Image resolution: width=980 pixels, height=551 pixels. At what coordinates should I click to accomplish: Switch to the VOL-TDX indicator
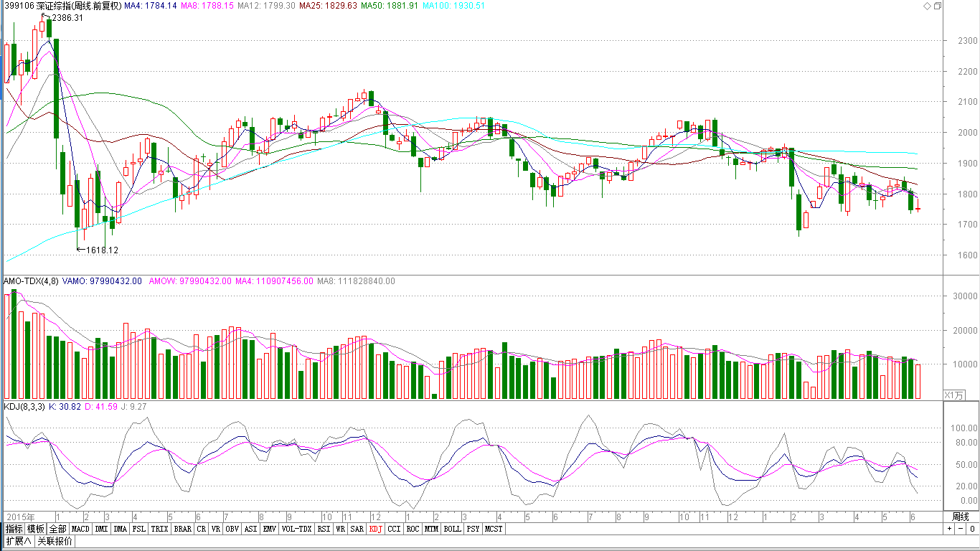pos(296,529)
